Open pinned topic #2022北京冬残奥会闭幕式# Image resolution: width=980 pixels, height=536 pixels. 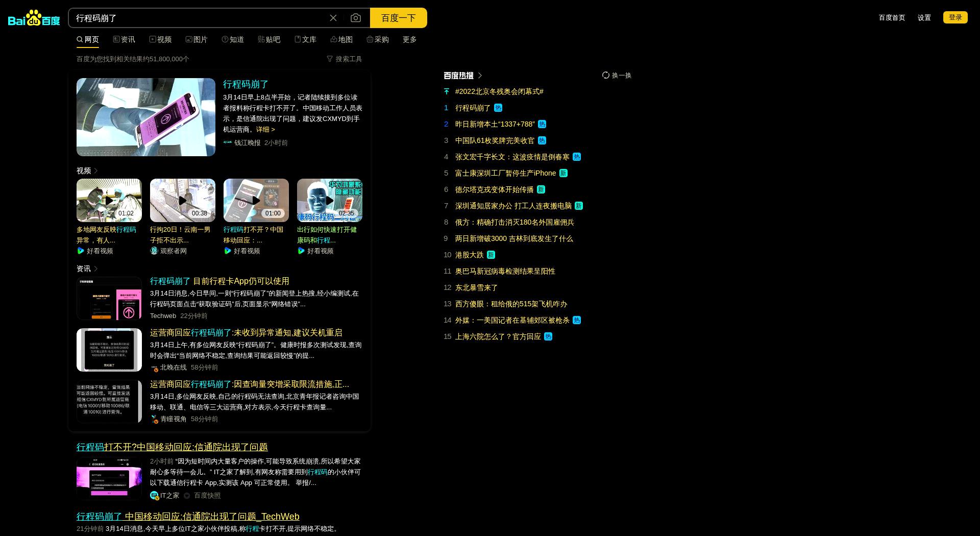coord(499,91)
